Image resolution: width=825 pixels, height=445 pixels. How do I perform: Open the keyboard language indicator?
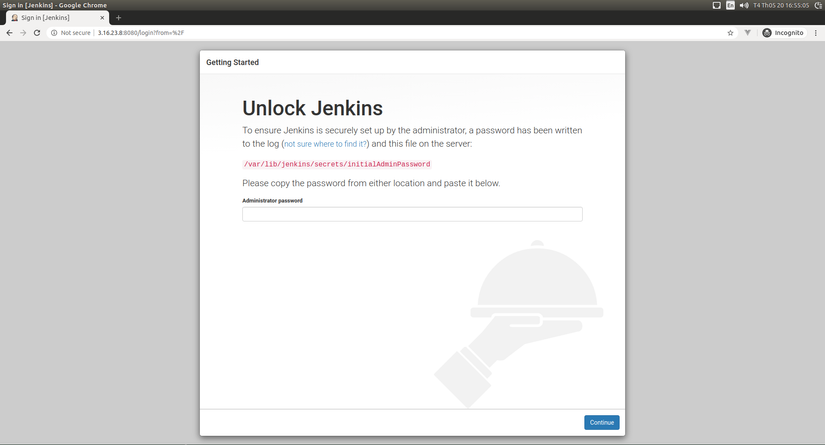click(x=730, y=5)
